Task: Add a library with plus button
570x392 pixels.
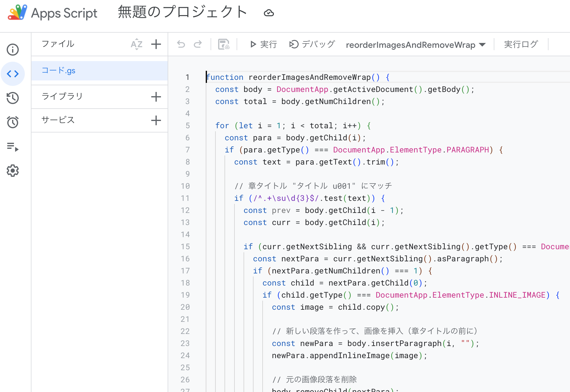Action: [156, 97]
